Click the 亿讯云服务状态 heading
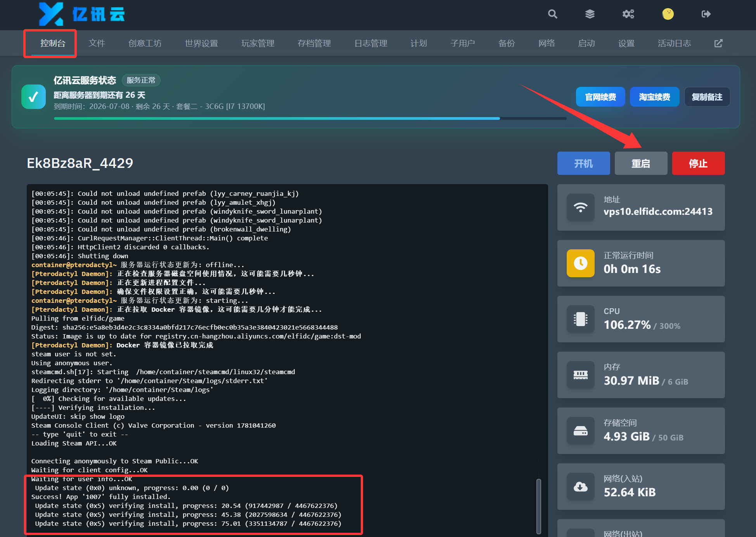Viewport: 756px width, 537px height. 85,80
